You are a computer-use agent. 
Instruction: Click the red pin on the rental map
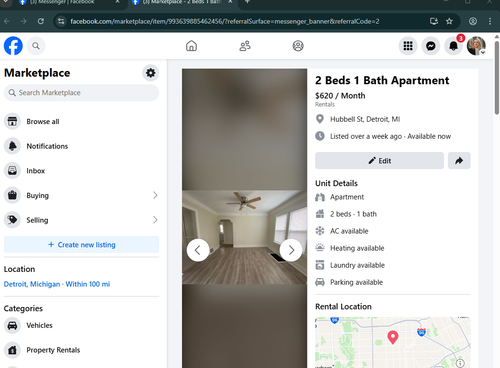(x=393, y=337)
